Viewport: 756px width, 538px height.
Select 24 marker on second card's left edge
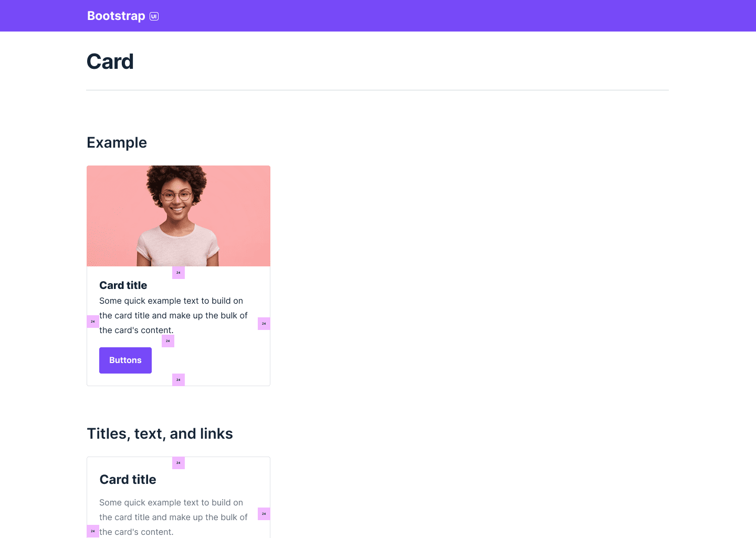pyautogui.click(x=93, y=531)
